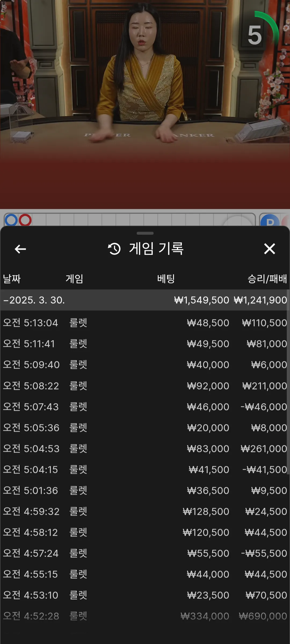Open the 오전 5:13:04 roulette record

click(145, 323)
